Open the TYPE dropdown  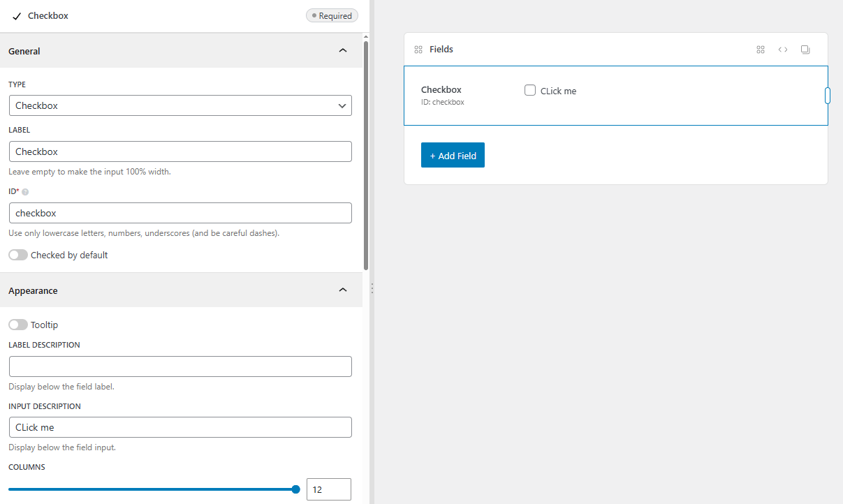[x=180, y=105]
